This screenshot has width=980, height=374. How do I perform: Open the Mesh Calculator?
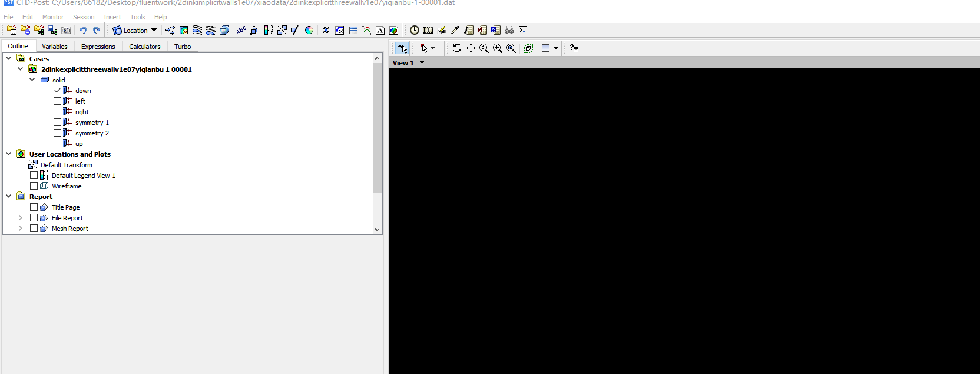496,30
